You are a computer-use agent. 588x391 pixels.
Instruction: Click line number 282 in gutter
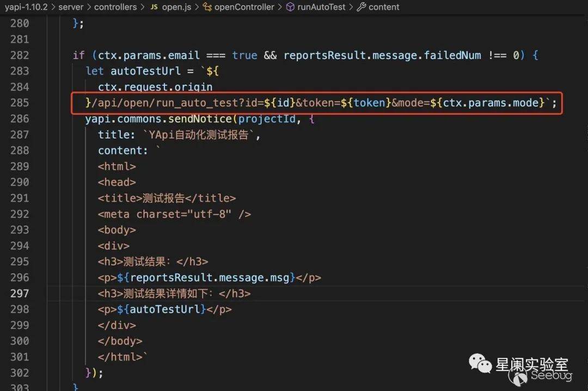pyautogui.click(x=20, y=55)
